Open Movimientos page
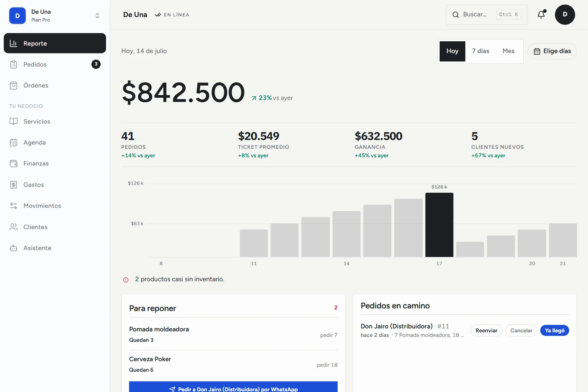The width and height of the screenshot is (588, 392). point(55,206)
